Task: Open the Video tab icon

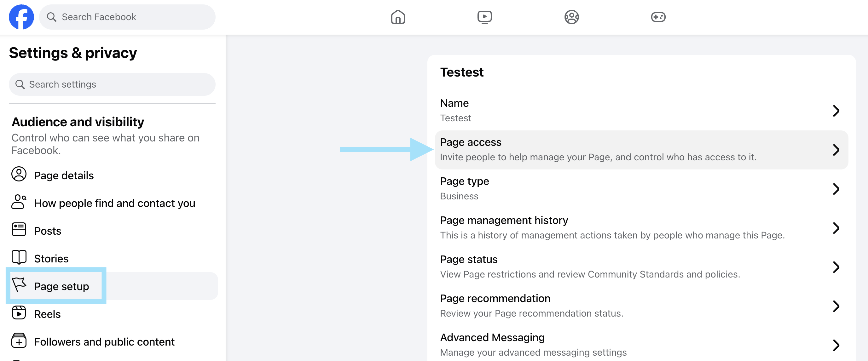Action: [484, 17]
